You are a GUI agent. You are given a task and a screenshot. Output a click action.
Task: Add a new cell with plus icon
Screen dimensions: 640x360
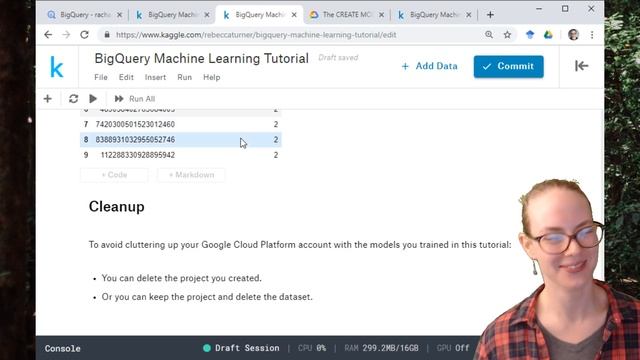48,99
